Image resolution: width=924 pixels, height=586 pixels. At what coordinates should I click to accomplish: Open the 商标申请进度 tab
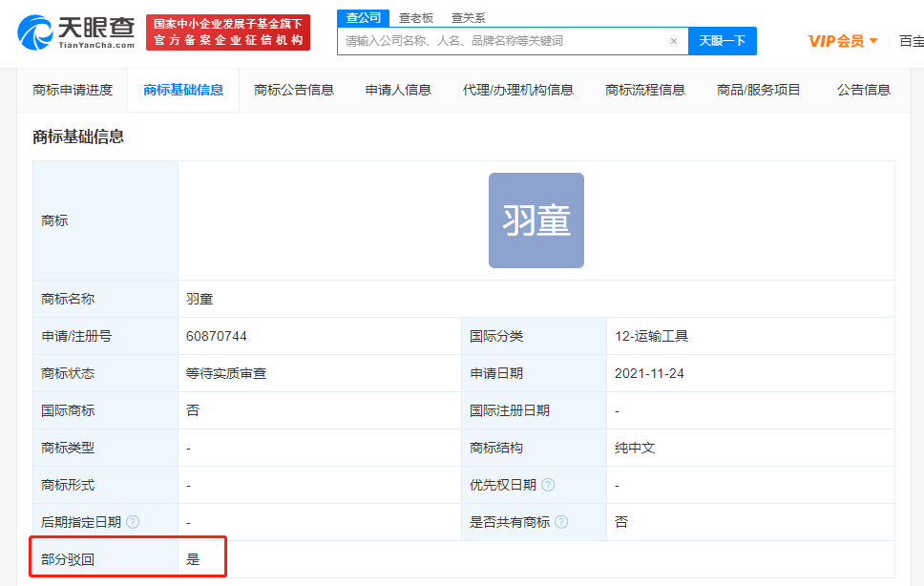point(73,90)
